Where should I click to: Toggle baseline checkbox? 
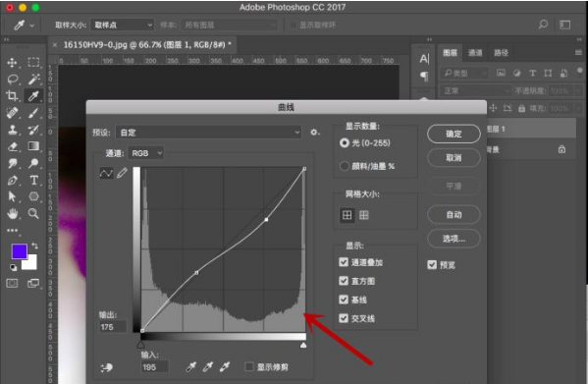coord(344,300)
